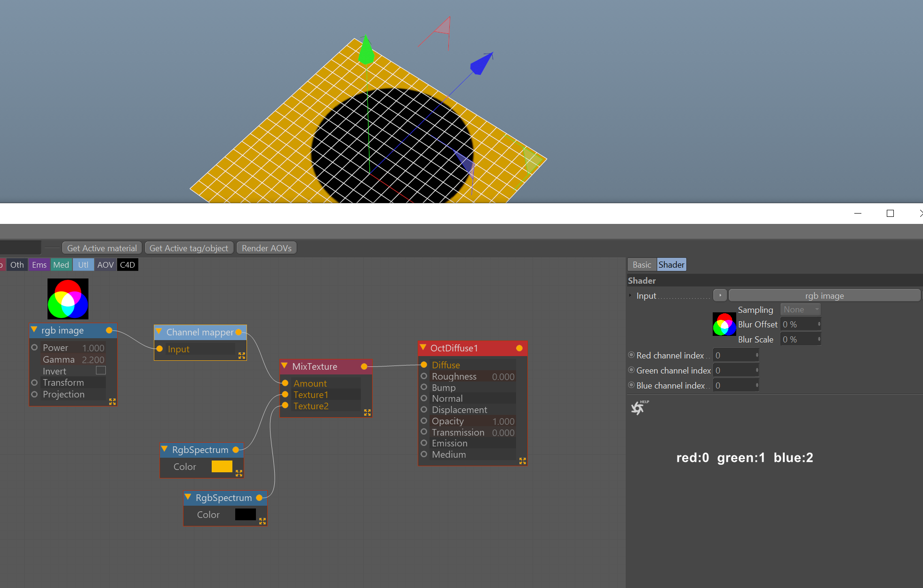Click OctDiffuse1 Bump port
923x588 pixels.
point(424,387)
